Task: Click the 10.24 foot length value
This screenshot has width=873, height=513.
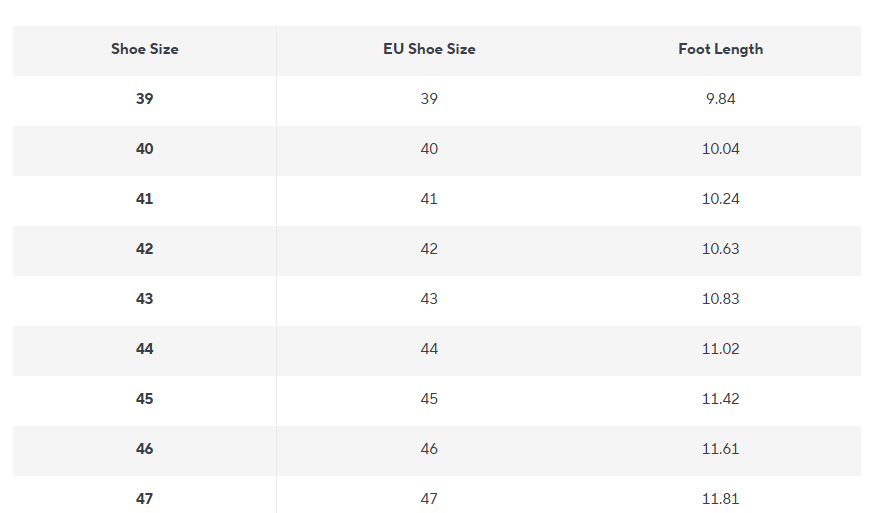Action: click(720, 199)
